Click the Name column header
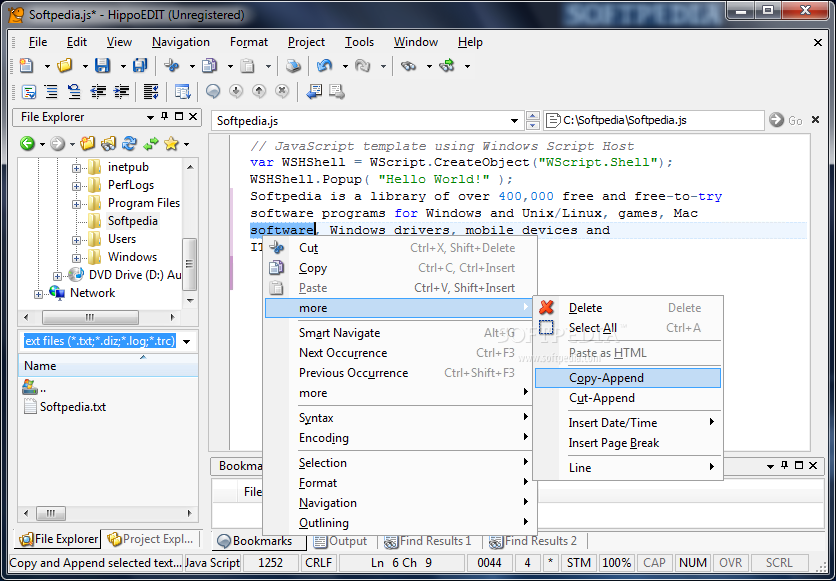 coord(108,366)
